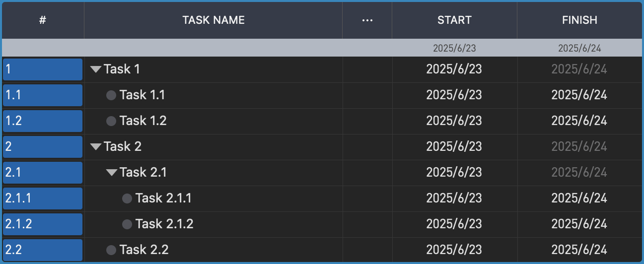This screenshot has width=644, height=264.
Task: Click the TASK NAME column header
Action: (214, 20)
